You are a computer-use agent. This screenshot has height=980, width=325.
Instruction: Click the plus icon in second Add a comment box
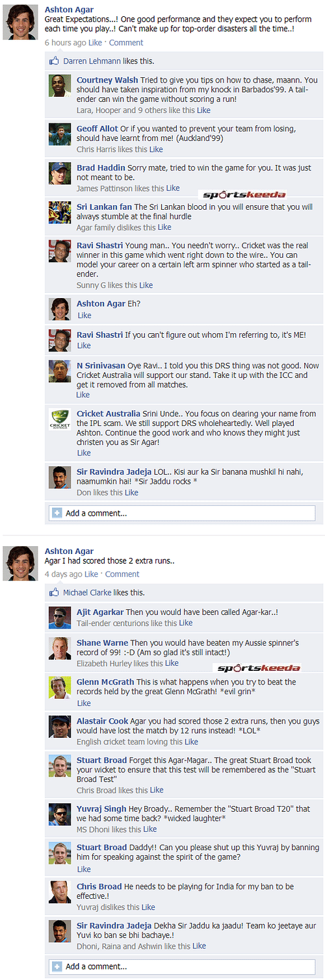pos(57,966)
